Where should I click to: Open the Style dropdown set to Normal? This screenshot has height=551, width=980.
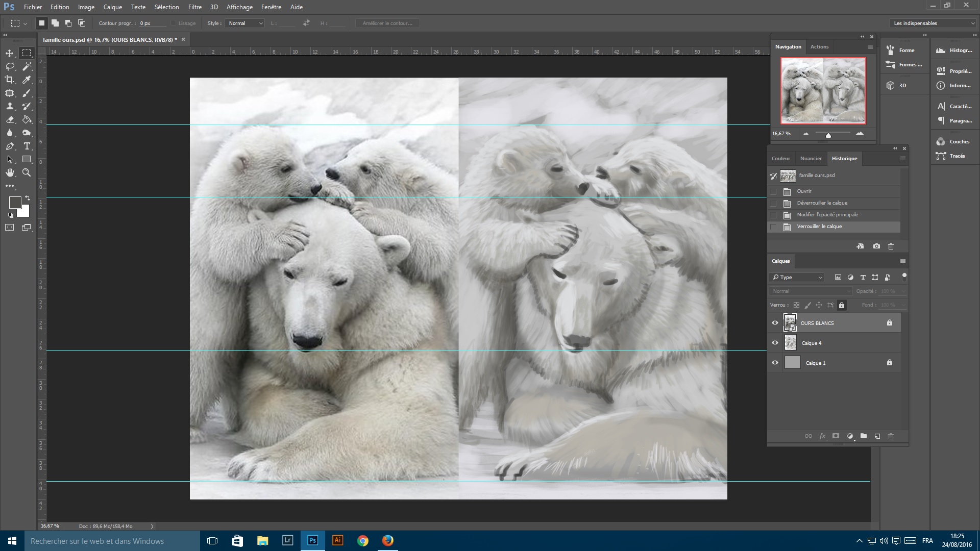coord(245,23)
